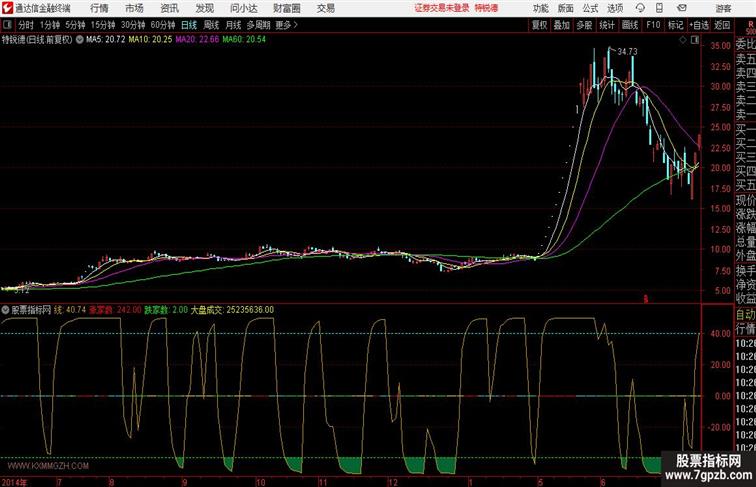
Task: Click the 跌家数: 2.00 indicator value
Action: pos(166,310)
